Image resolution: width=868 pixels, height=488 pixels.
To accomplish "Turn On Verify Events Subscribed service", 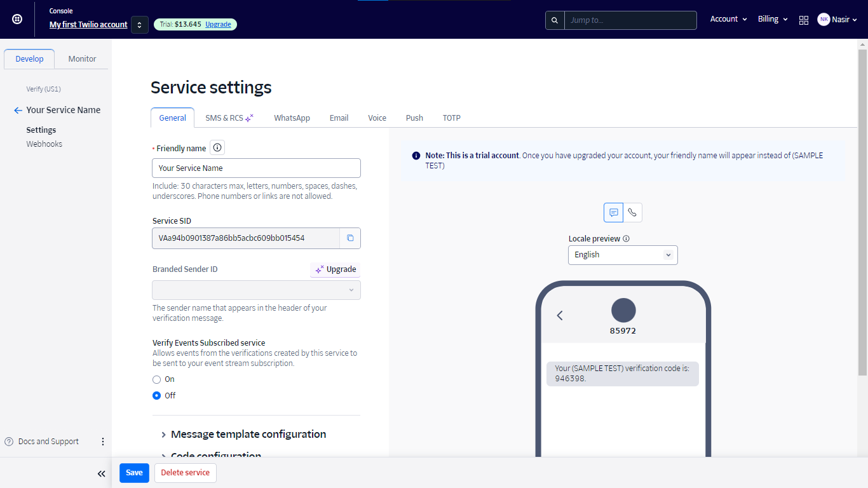I will tap(157, 379).
